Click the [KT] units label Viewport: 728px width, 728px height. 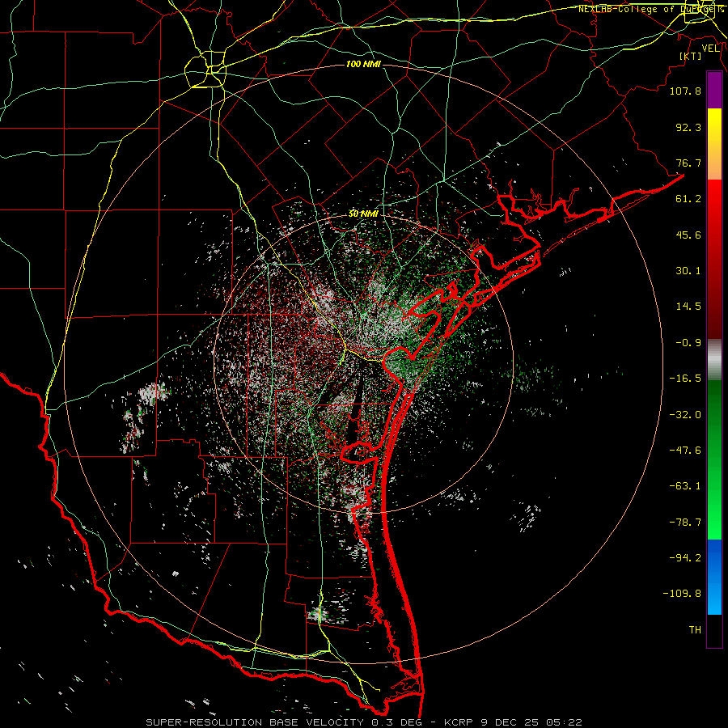691,56
